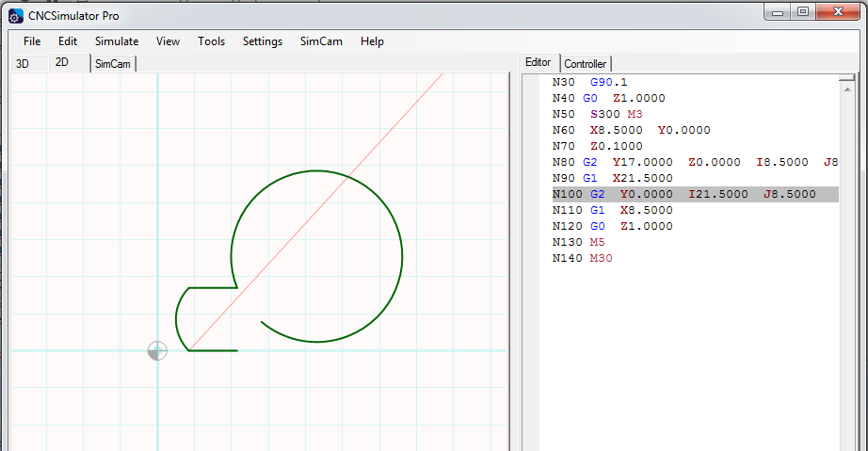Select the Editor tab
The image size is (868, 451).
point(538,62)
